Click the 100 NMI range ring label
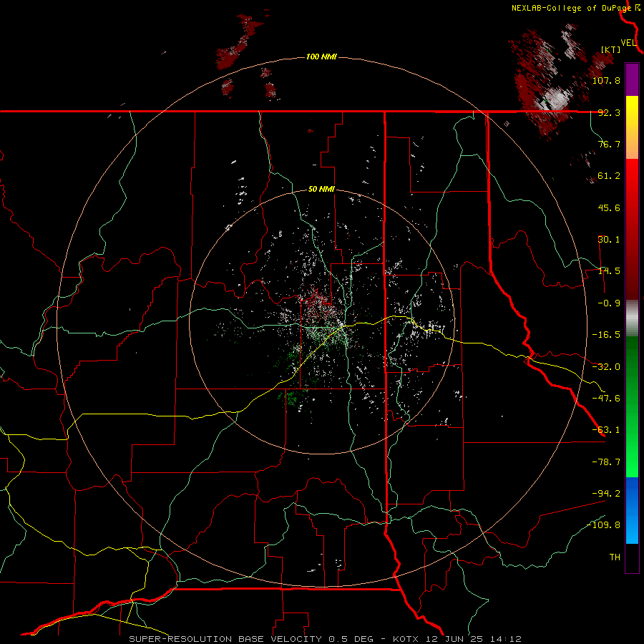Viewport: 644px width, 644px height. 321,57
